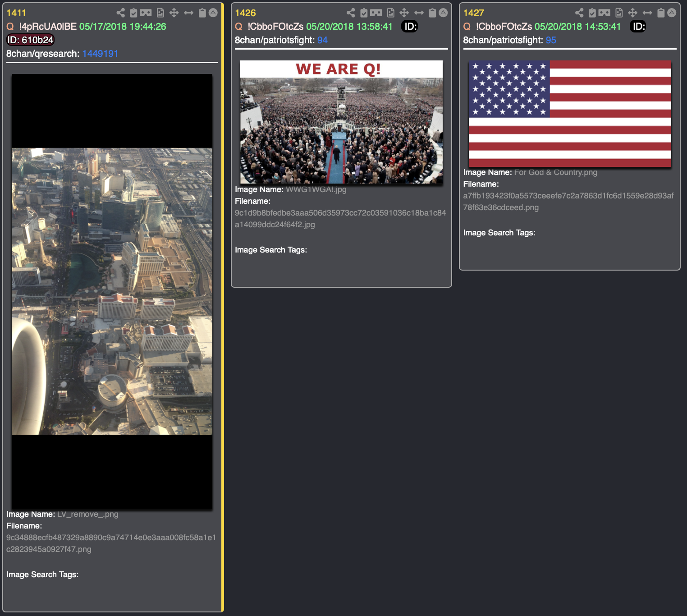Click the image file icon on post 1411

point(160,13)
